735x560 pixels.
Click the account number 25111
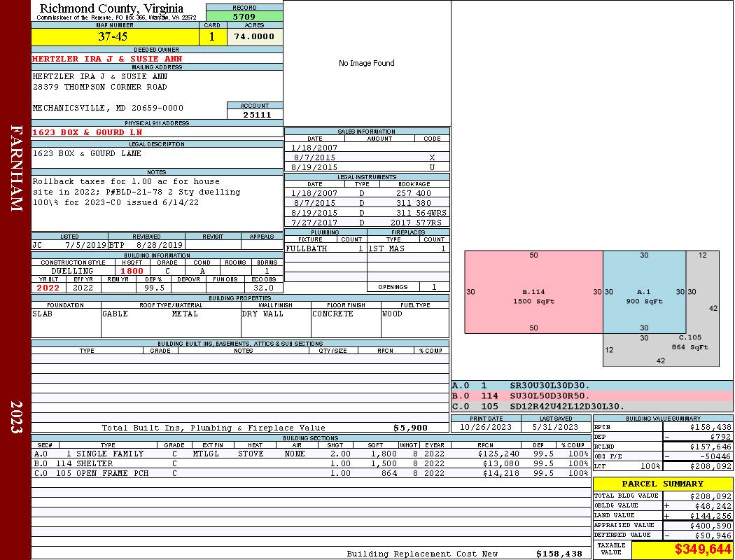(x=257, y=114)
